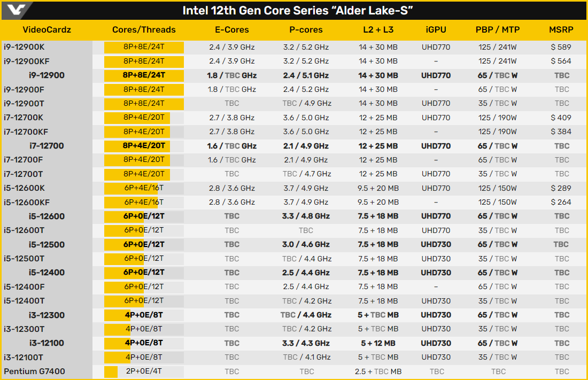Click the UHD730 cell for i3-12100
Image resolution: width=588 pixels, height=380 pixels.
click(436, 343)
